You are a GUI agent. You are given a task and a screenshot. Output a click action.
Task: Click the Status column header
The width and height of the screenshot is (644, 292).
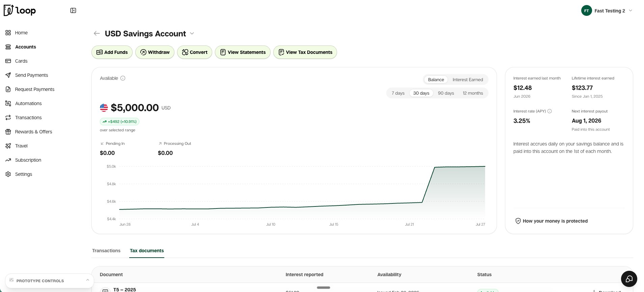pos(484,274)
